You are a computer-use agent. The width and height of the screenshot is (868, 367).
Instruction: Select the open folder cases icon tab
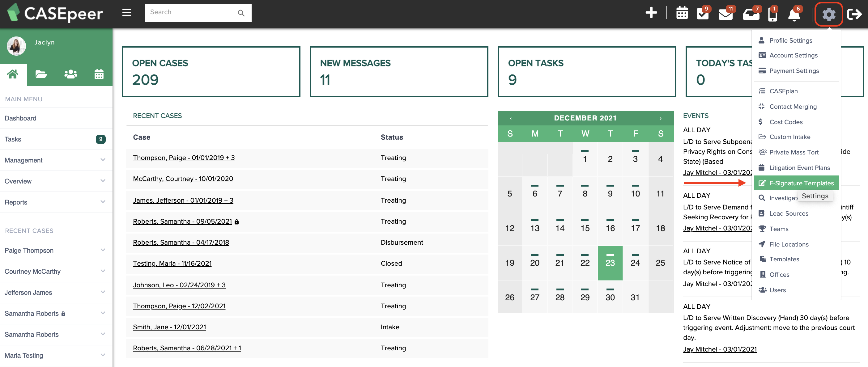pos(41,74)
